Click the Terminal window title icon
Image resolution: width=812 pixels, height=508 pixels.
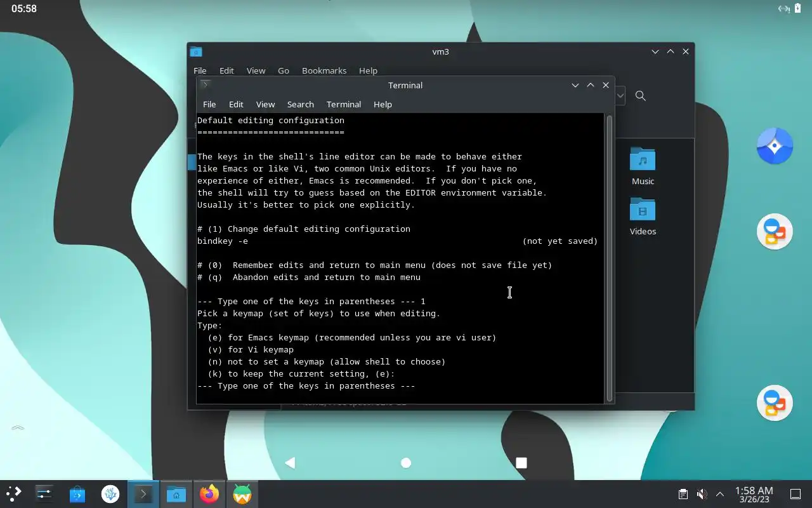pos(204,84)
